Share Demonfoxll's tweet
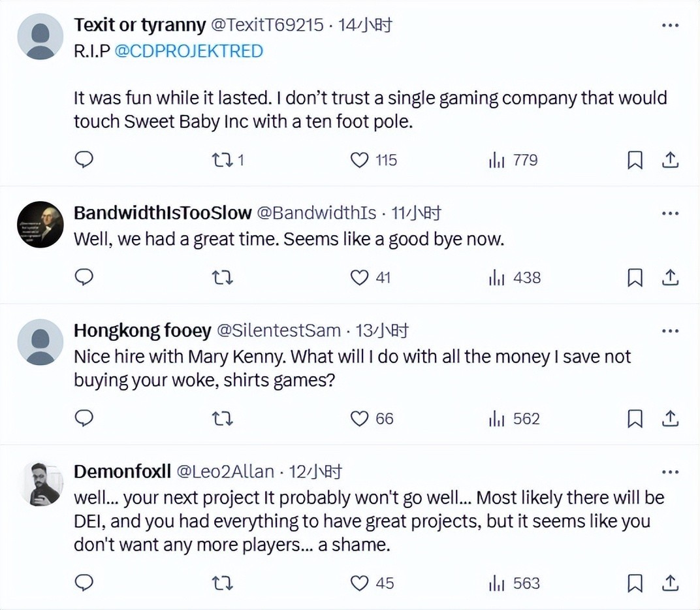The width and height of the screenshot is (700, 610). pyautogui.click(x=670, y=583)
